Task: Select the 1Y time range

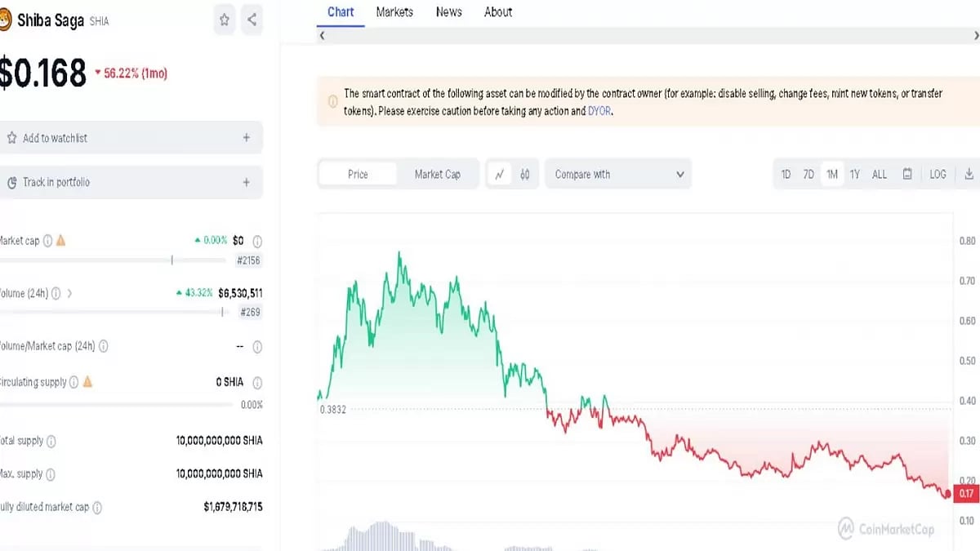Action: [854, 174]
